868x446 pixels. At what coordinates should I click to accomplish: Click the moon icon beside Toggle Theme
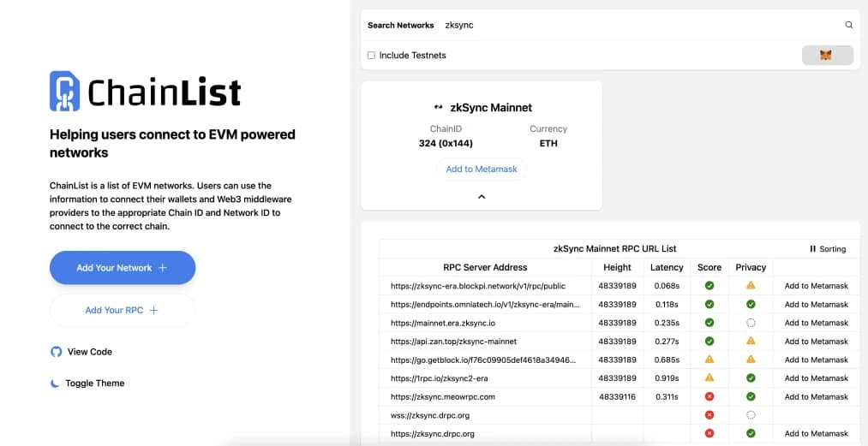[54, 383]
